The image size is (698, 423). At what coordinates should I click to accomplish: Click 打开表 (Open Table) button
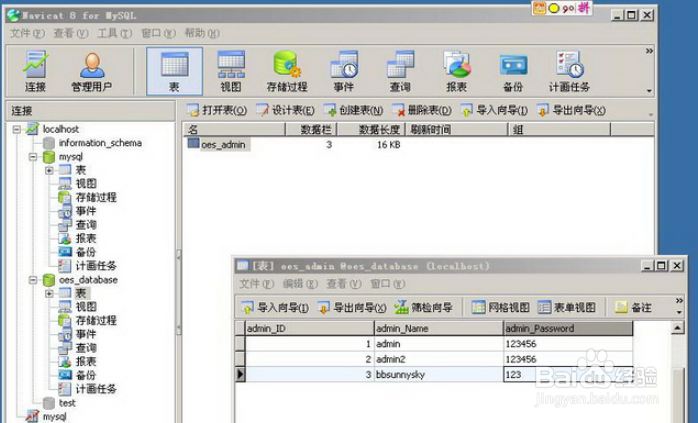217,110
